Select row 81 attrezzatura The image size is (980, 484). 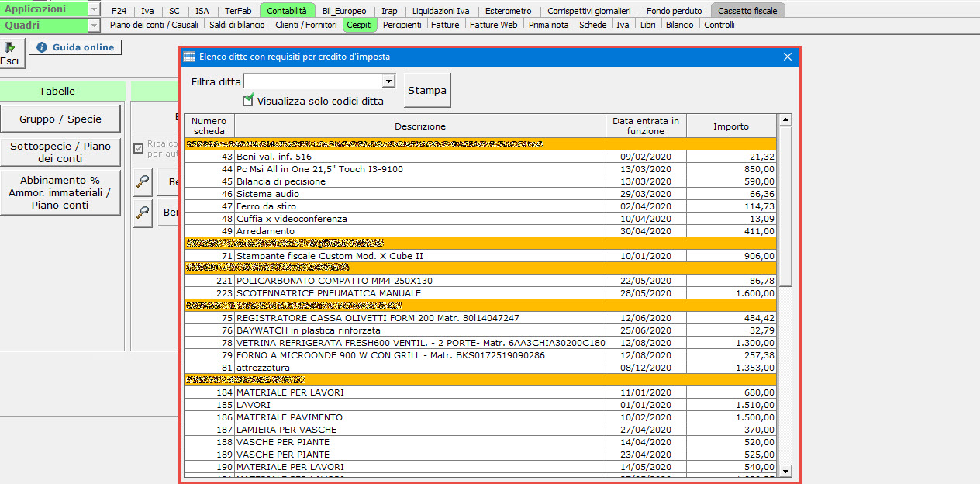[480, 368]
